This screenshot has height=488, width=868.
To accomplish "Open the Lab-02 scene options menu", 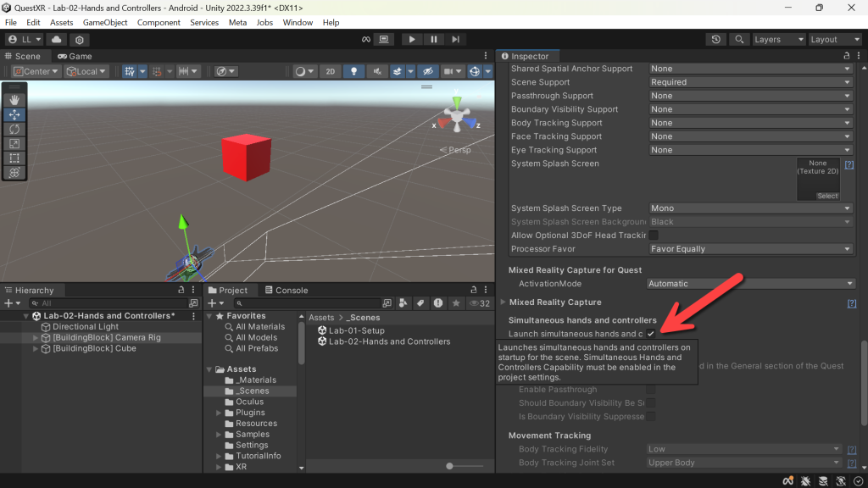I will [x=194, y=316].
